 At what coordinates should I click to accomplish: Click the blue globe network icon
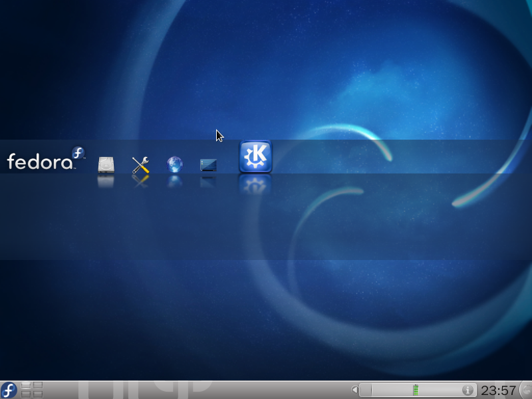point(175,164)
